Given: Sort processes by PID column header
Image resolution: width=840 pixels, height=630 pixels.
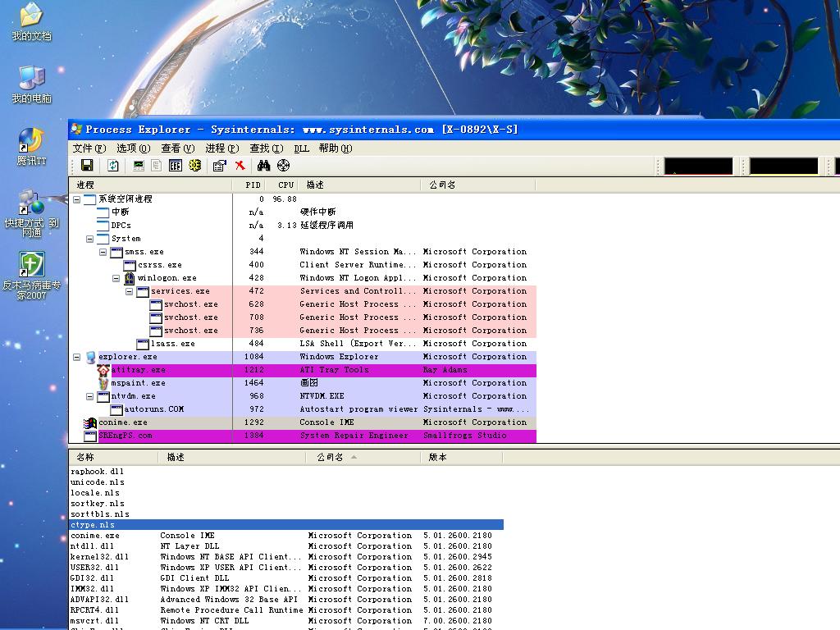Looking at the screenshot, I should coord(253,185).
